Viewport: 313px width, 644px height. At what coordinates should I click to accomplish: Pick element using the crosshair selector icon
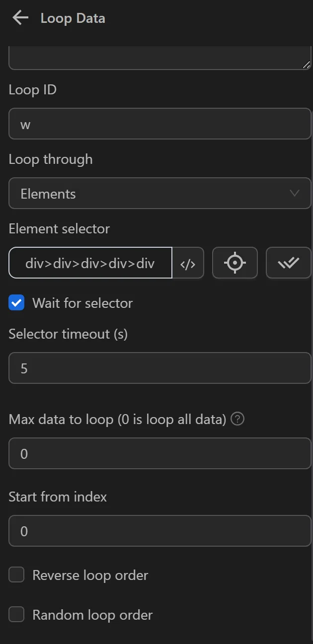[235, 263]
